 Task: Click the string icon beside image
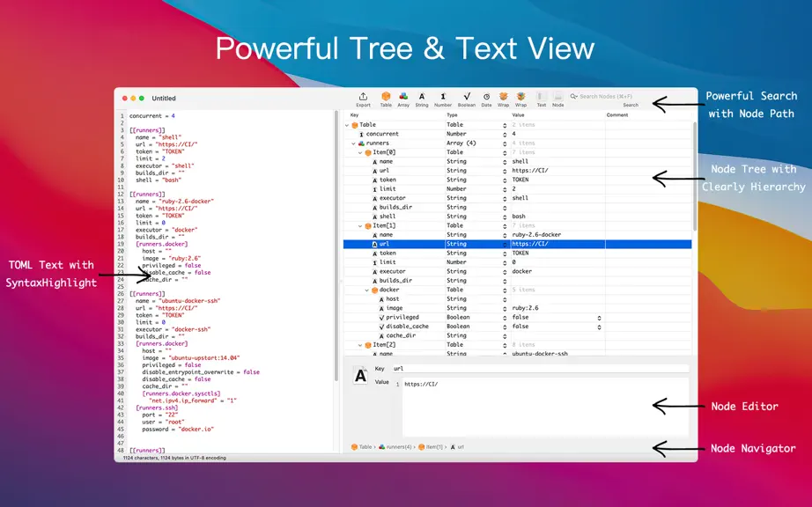381,308
